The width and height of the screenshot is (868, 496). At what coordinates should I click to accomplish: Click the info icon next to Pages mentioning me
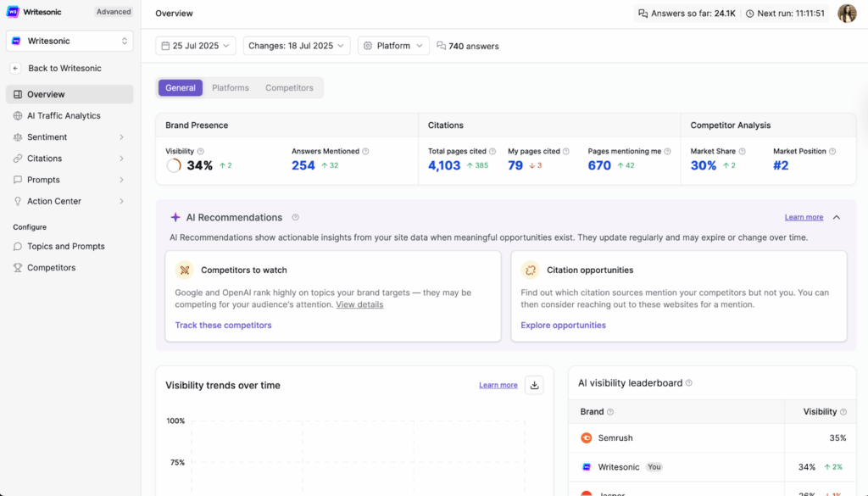point(667,151)
